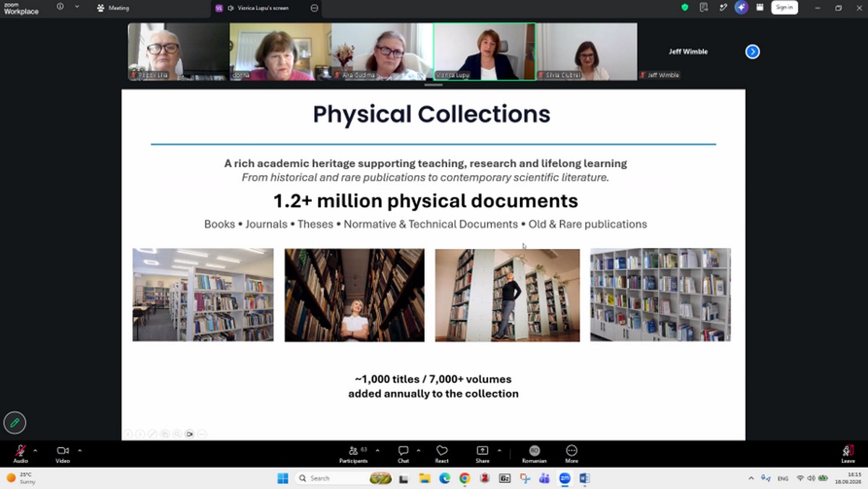This screenshot has height=489, width=868.
Task: Expand share options caret beside Share
Action: [499, 450]
